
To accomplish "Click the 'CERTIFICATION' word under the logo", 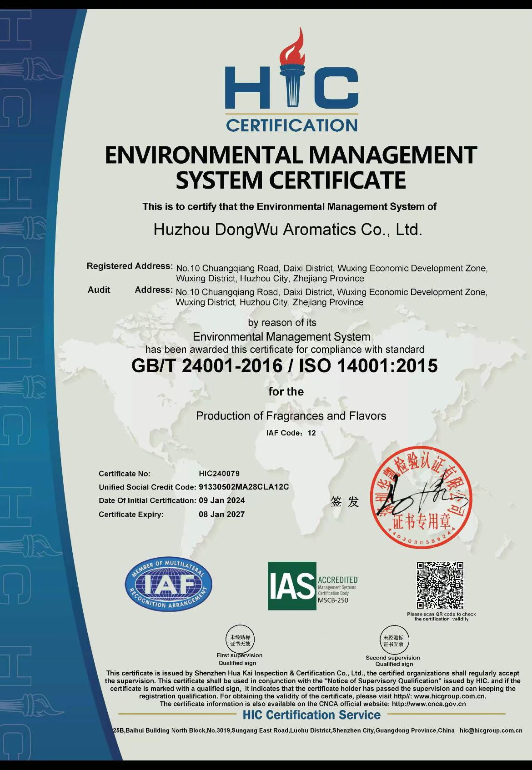I will 292,125.
